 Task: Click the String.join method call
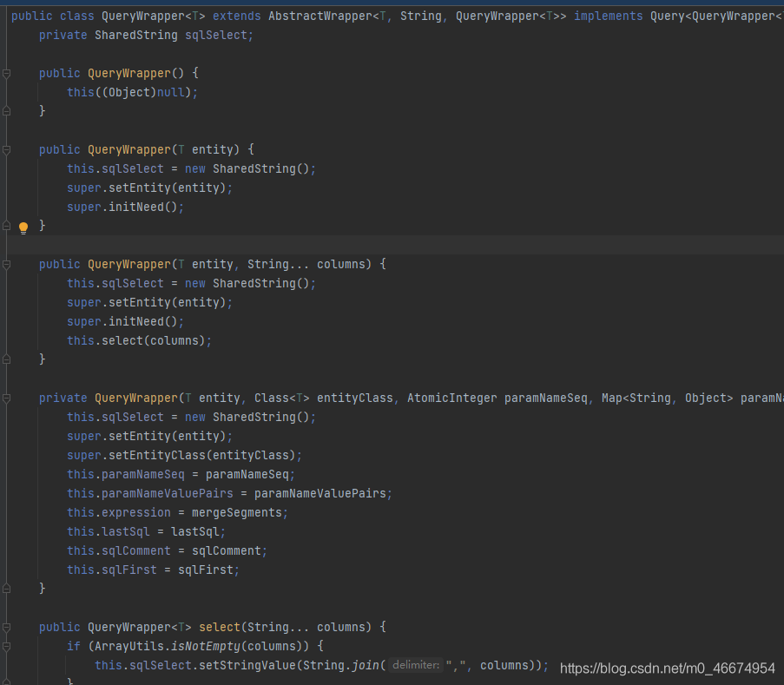click(x=363, y=665)
